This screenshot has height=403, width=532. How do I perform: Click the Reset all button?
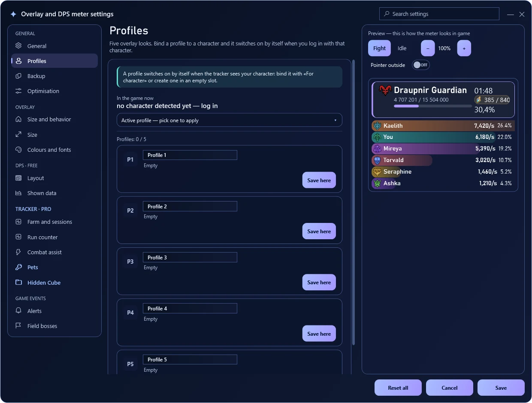[398, 388]
